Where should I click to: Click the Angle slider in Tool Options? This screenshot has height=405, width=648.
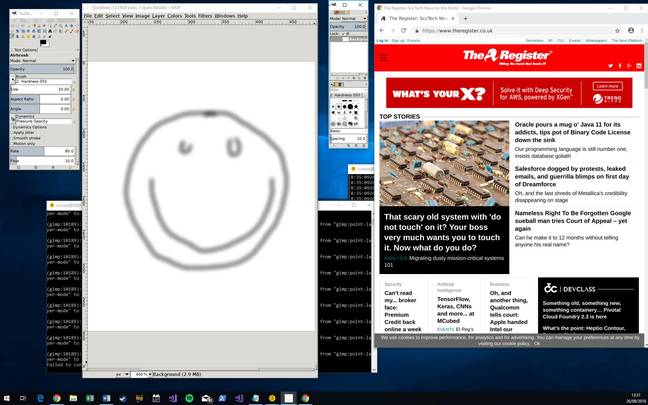(41, 109)
